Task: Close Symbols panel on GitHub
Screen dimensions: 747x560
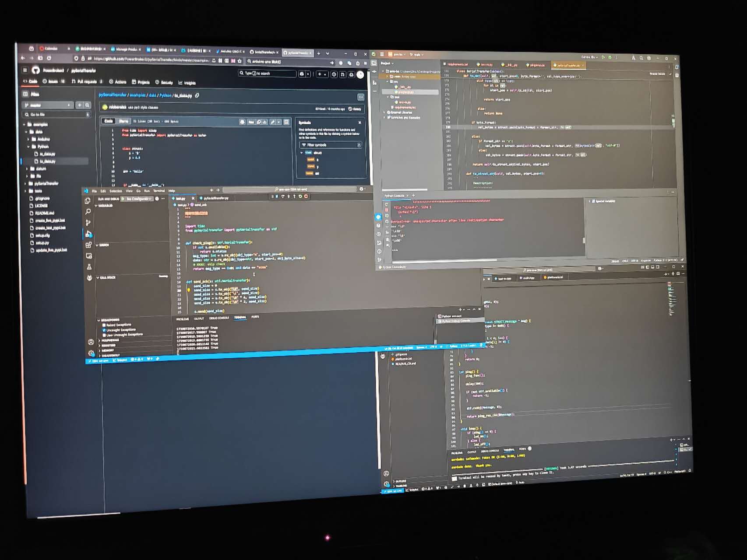Action: [x=360, y=122]
